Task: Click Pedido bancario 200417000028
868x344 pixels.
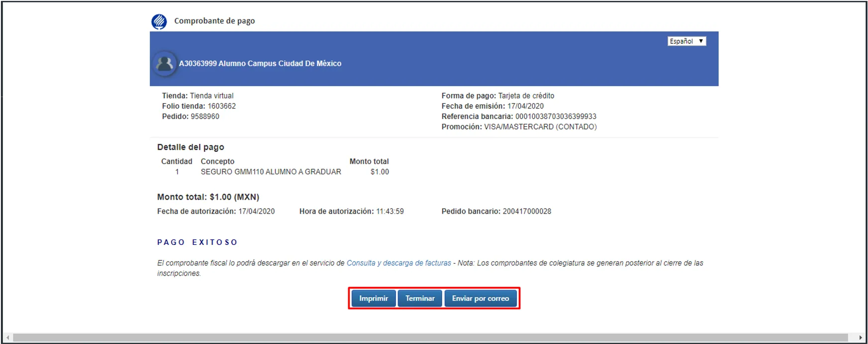Action: [x=496, y=212]
